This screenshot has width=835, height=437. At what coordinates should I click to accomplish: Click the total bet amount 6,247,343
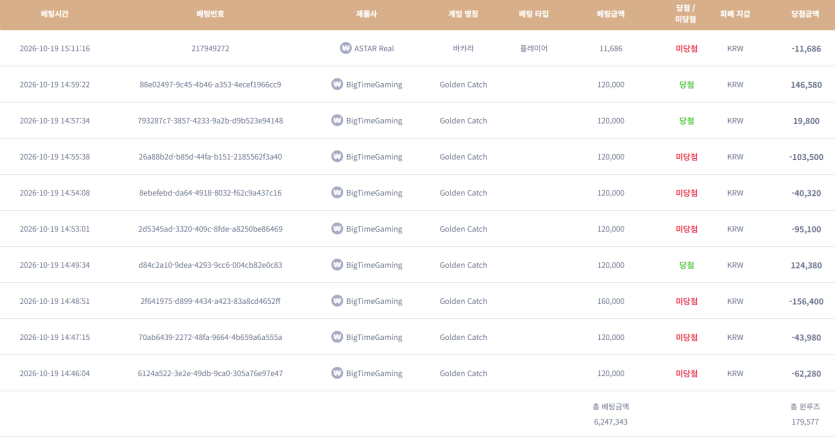click(x=611, y=422)
